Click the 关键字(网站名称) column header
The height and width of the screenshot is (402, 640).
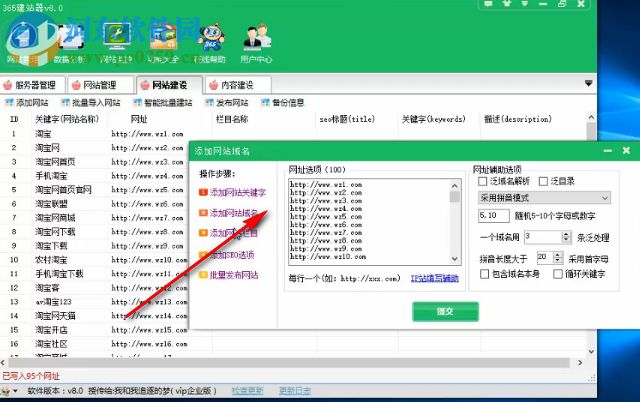pos(67,119)
